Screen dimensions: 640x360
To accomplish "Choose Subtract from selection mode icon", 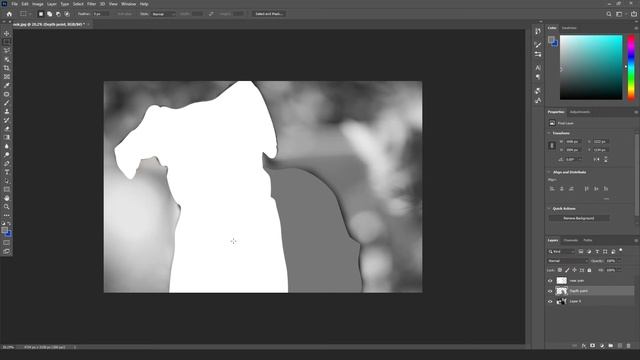I will pyautogui.click(x=58, y=14).
